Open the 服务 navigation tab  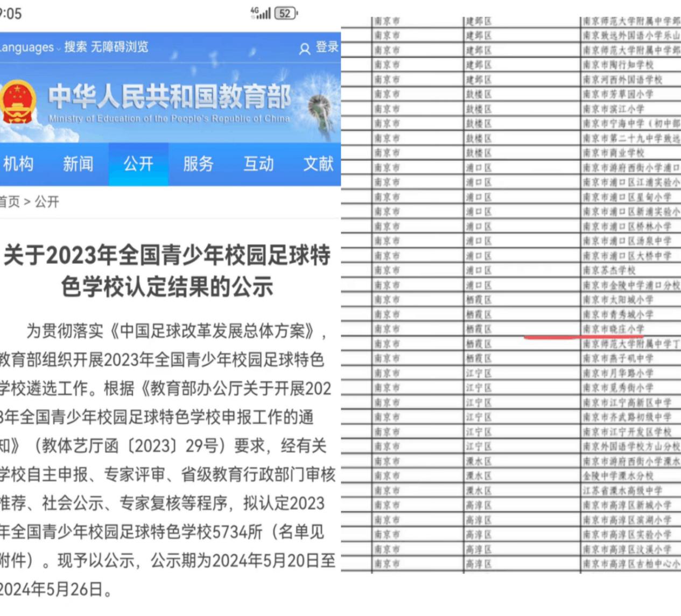coord(198,164)
